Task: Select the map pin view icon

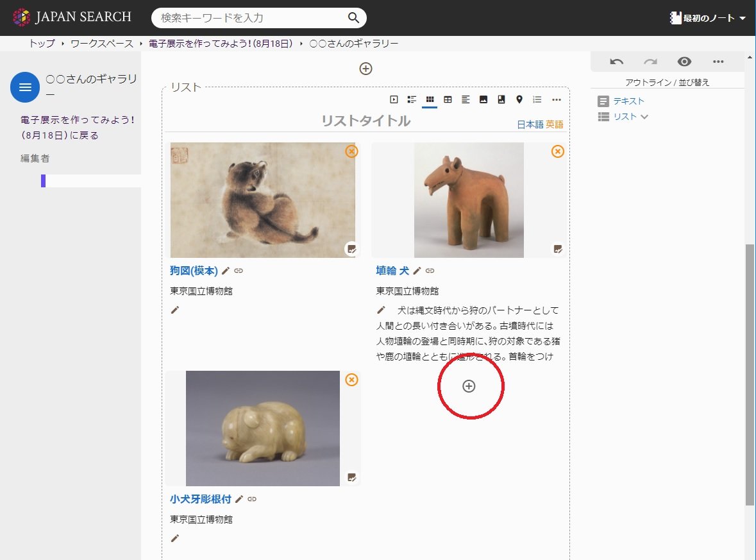Action: [x=519, y=99]
